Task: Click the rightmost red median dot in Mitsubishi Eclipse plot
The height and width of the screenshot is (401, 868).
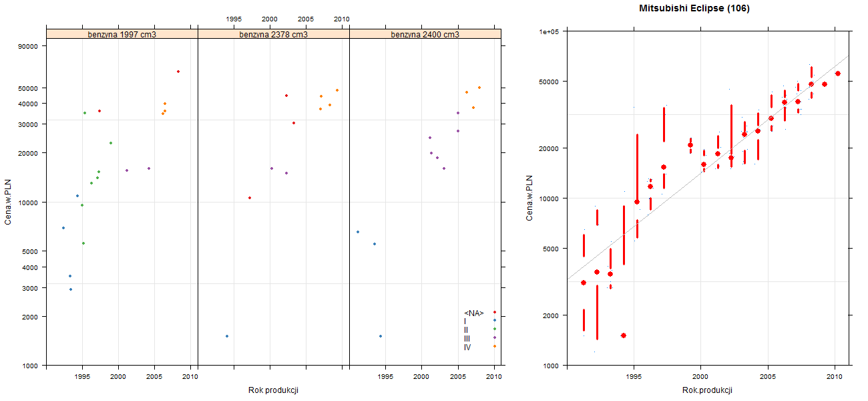Action: click(x=838, y=74)
